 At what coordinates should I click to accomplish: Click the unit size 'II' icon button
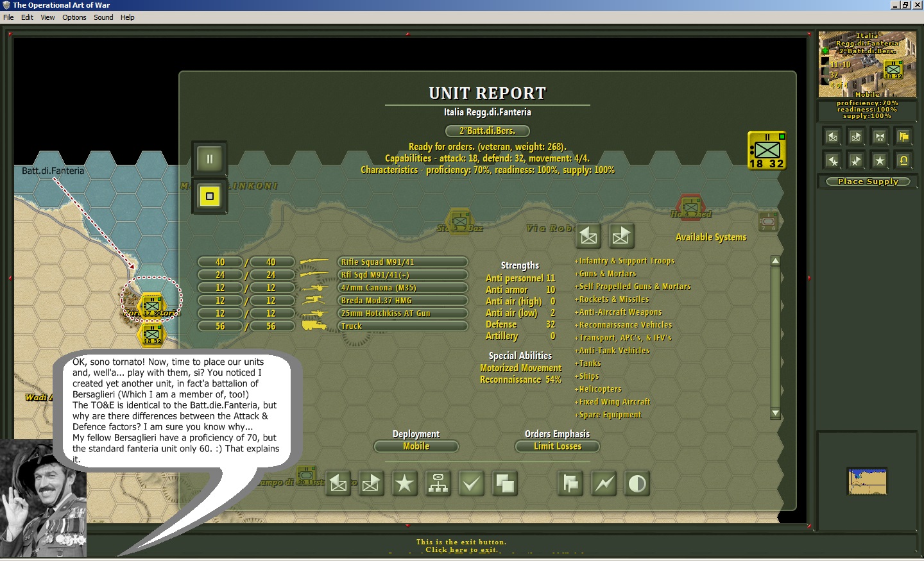tap(210, 158)
